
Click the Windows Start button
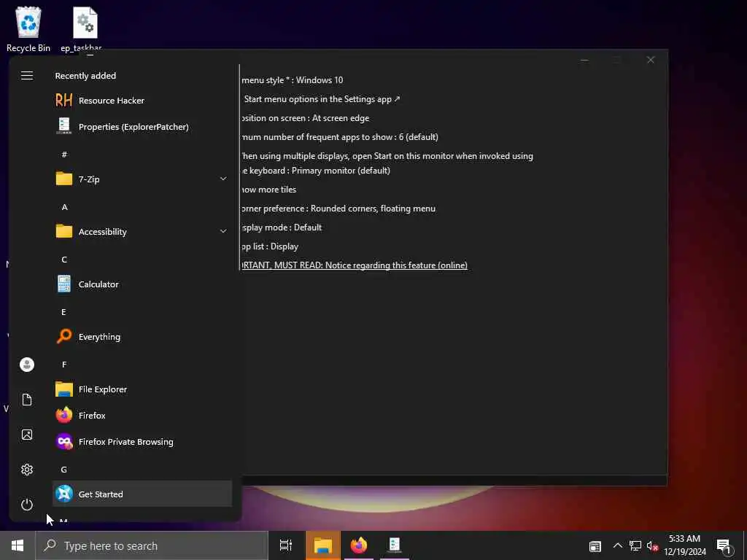(x=18, y=545)
